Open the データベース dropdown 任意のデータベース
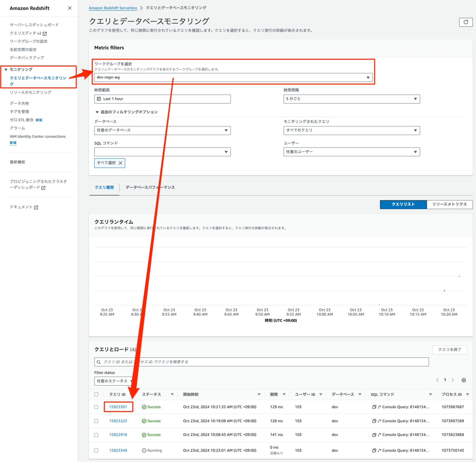The image size is (476, 462). (162, 130)
